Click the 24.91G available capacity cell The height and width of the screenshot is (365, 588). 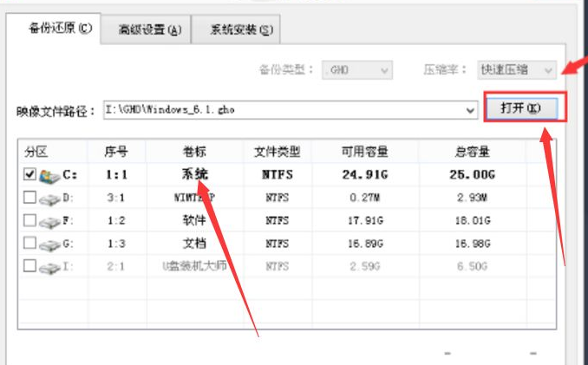click(x=365, y=174)
